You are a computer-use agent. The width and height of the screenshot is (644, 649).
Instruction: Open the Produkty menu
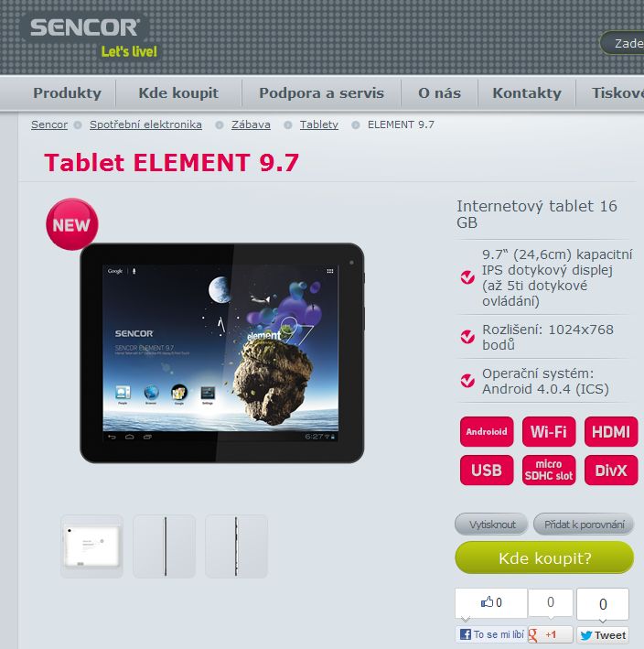67,93
